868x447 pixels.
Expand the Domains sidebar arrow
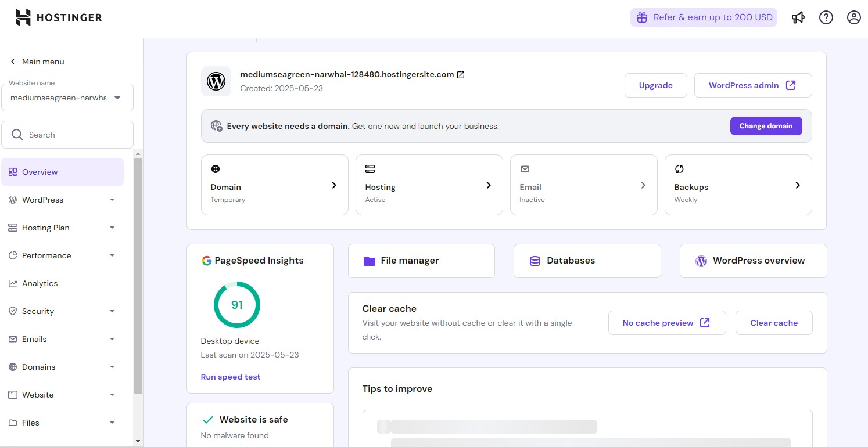click(x=112, y=367)
